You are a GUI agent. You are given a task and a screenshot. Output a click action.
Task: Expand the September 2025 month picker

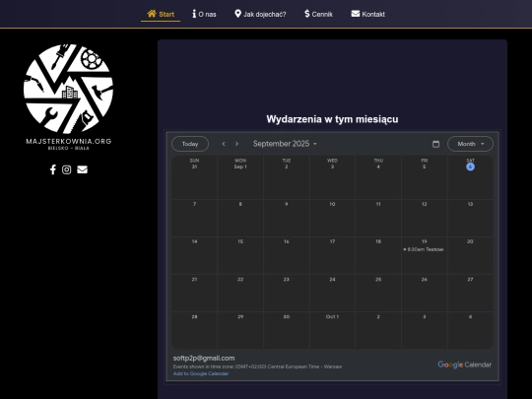point(285,144)
